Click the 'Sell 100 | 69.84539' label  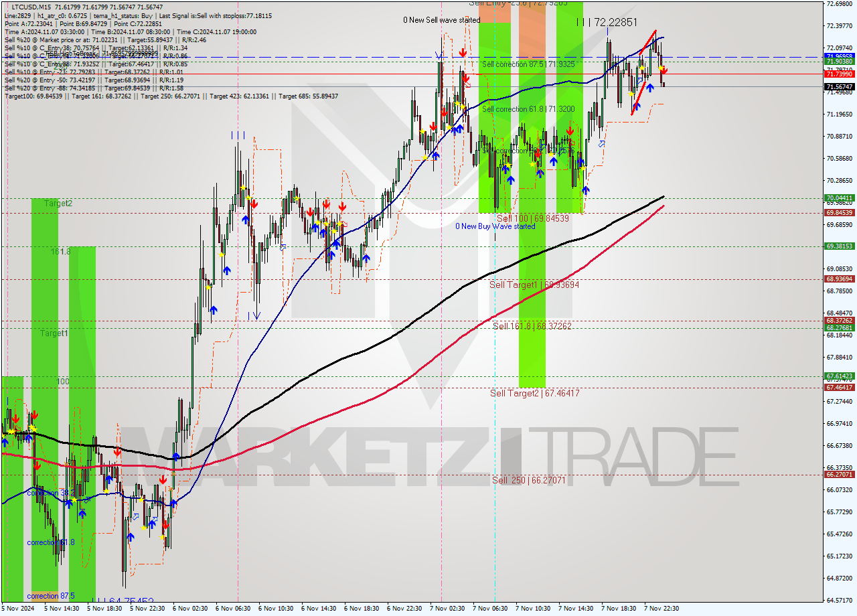[x=533, y=218]
